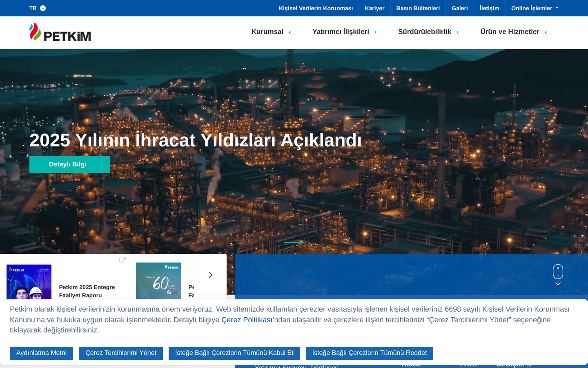588x368 pixels.
Task: Expand the Sürdürülebilirlik menu
Action: pos(428,32)
